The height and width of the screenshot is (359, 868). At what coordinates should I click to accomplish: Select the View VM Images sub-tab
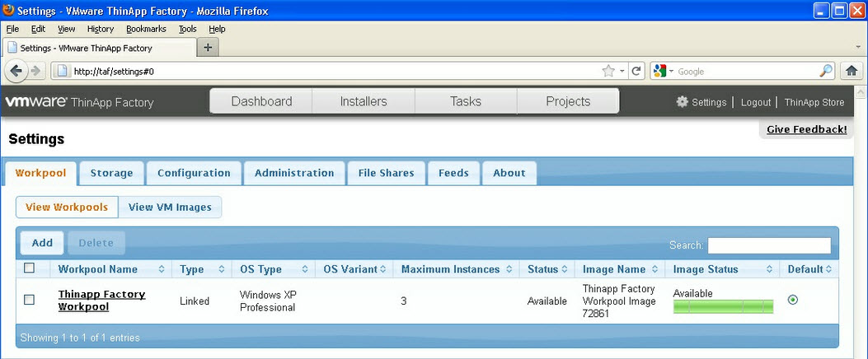tap(170, 207)
